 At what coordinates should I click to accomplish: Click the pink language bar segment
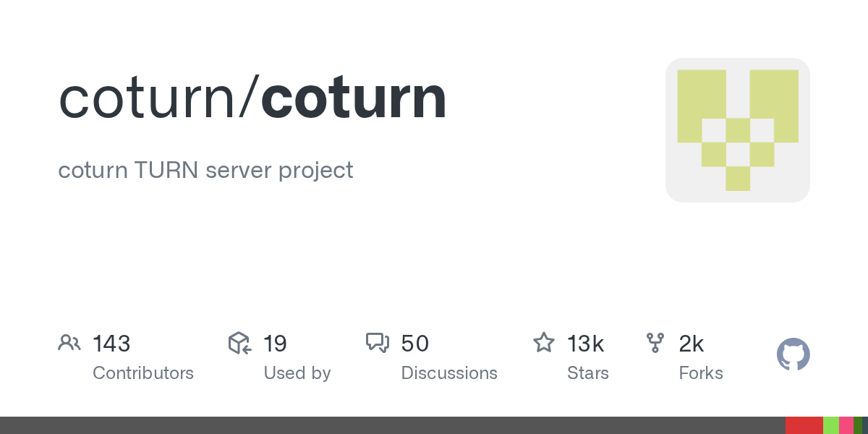pyautogui.click(x=846, y=425)
